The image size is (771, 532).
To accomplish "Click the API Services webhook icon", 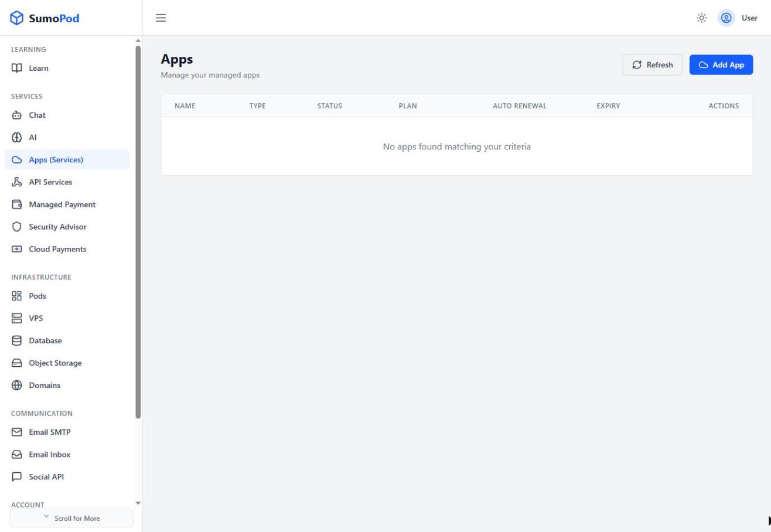I will (17, 182).
